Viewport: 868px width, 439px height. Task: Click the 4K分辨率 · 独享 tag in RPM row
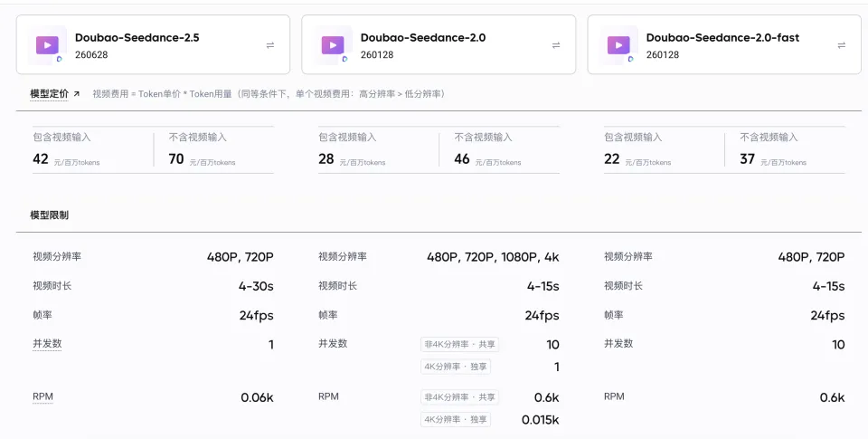(456, 420)
